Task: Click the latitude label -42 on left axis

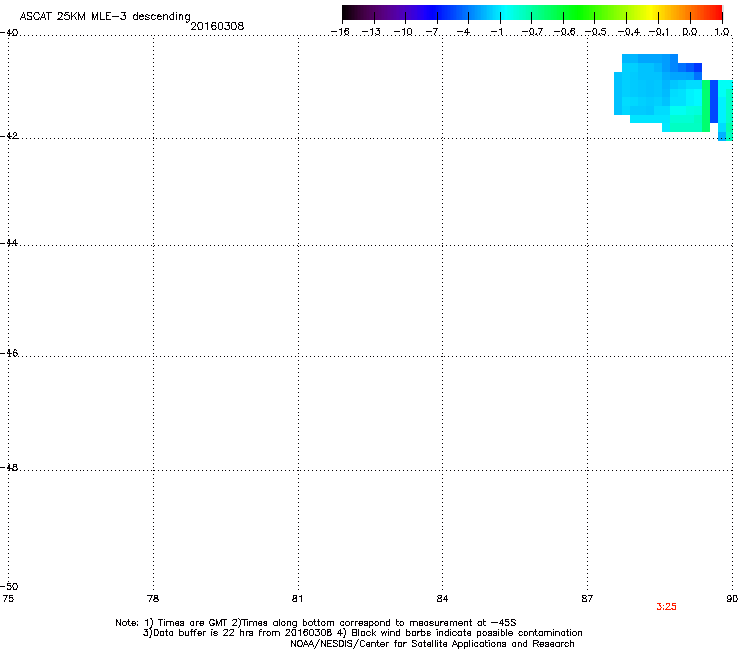Action: coord(9,135)
